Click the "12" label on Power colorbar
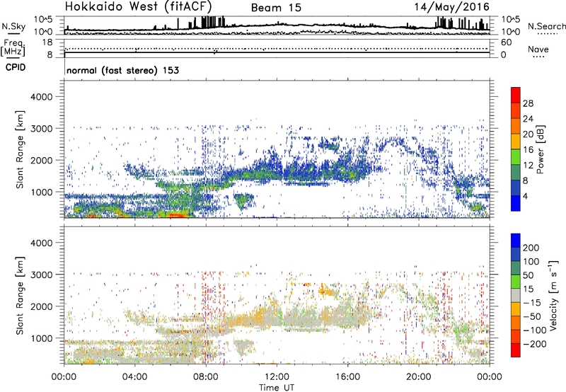 (528, 166)
